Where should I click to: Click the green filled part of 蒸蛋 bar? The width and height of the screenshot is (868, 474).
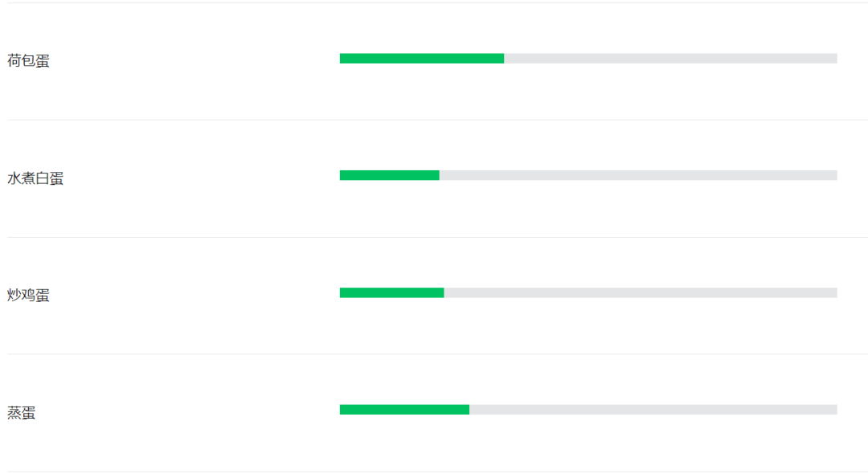[x=404, y=409]
